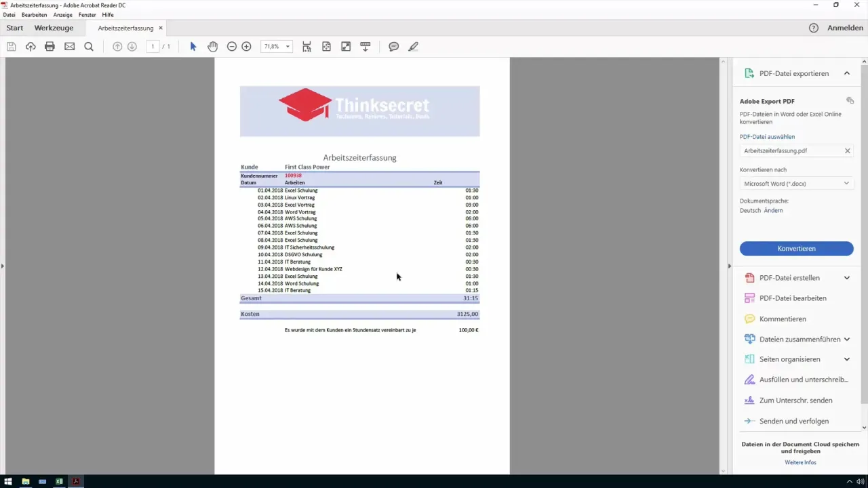Add a sticky note comment
Image resolution: width=868 pixels, height=488 pixels.
pos(393,47)
